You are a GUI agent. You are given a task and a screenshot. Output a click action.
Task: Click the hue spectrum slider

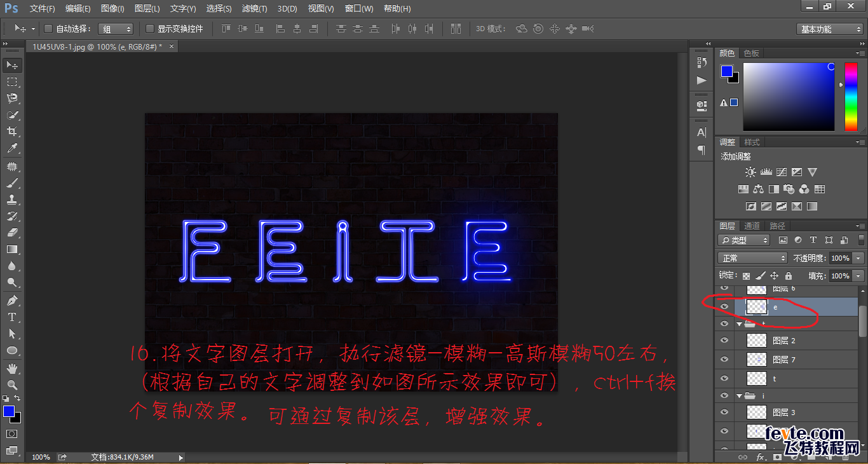point(850,97)
